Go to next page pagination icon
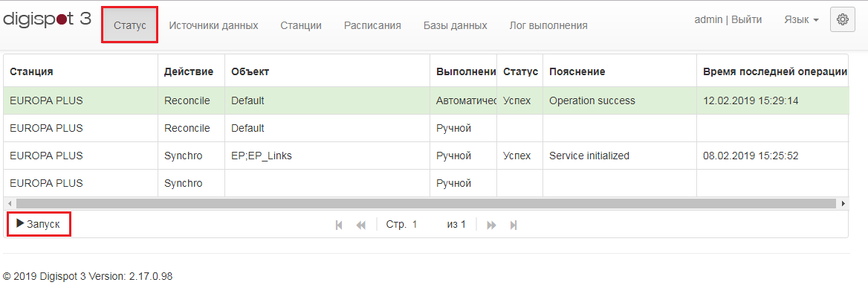The image size is (868, 291). [491, 225]
